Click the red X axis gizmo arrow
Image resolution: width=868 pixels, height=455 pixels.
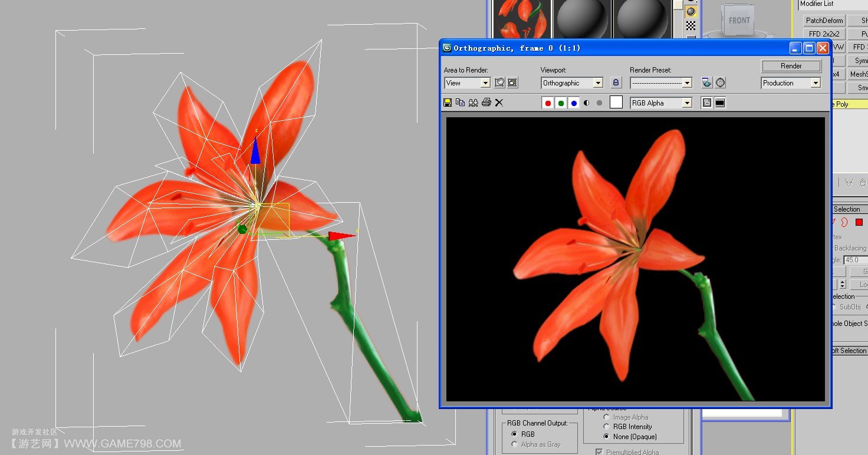pos(343,236)
